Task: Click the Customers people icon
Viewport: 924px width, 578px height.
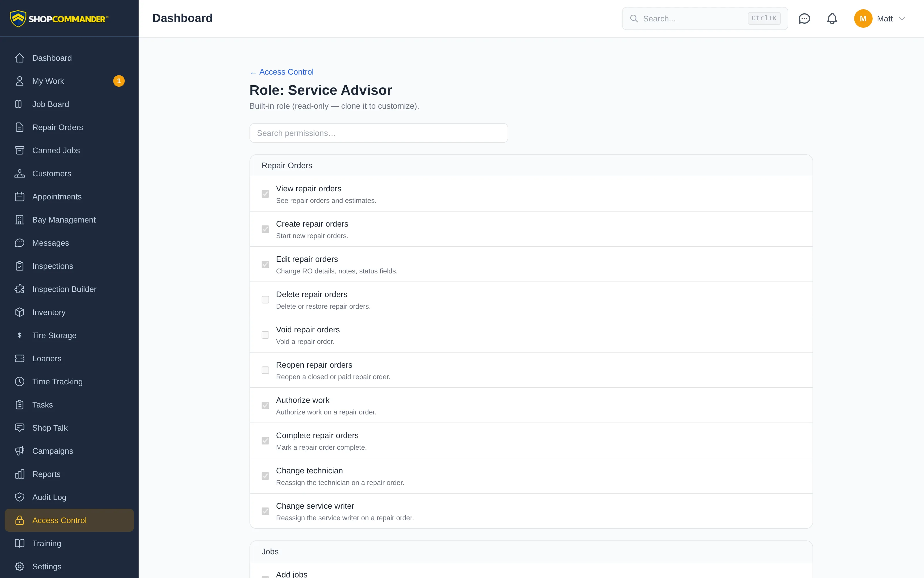Action: tap(19, 174)
